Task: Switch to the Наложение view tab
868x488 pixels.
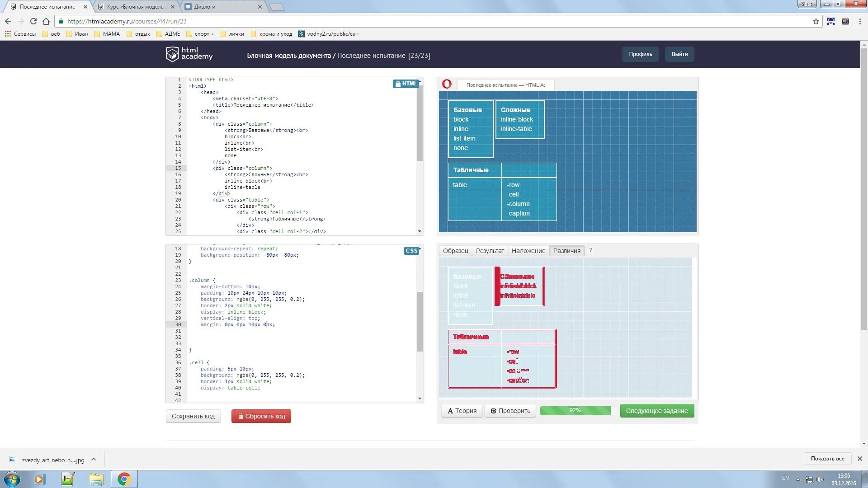Action: pyautogui.click(x=528, y=251)
